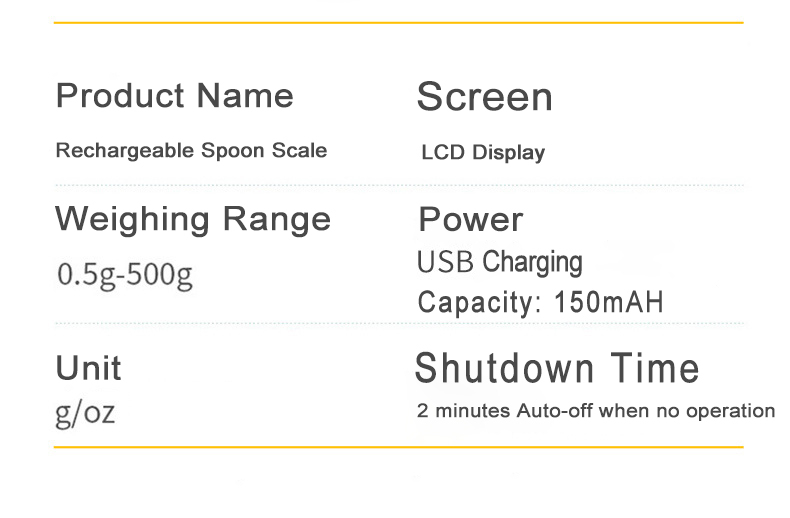The image size is (790, 518).
Task: Click the dotted divider under Rechargeable Spoon Scale
Action: click(x=398, y=185)
